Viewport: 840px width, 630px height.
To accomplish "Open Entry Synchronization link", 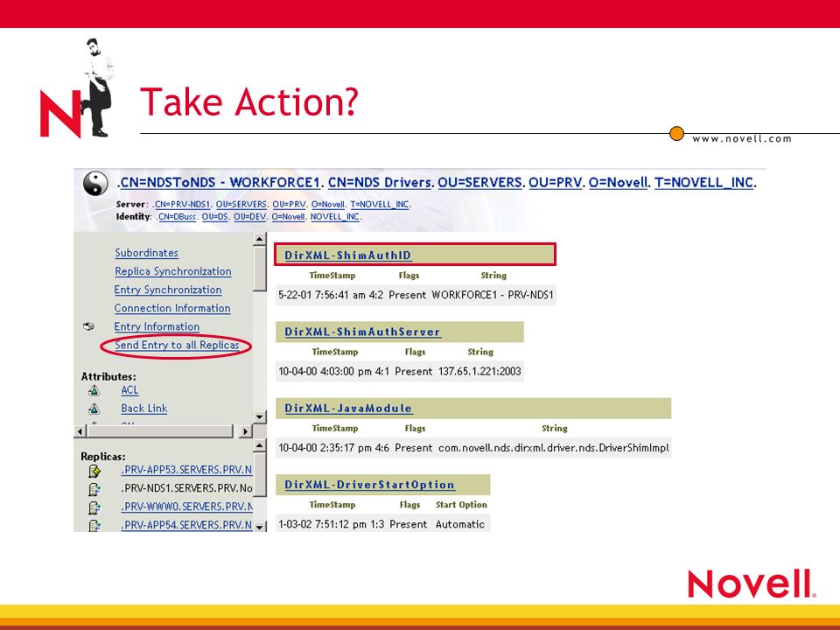I will (x=168, y=290).
